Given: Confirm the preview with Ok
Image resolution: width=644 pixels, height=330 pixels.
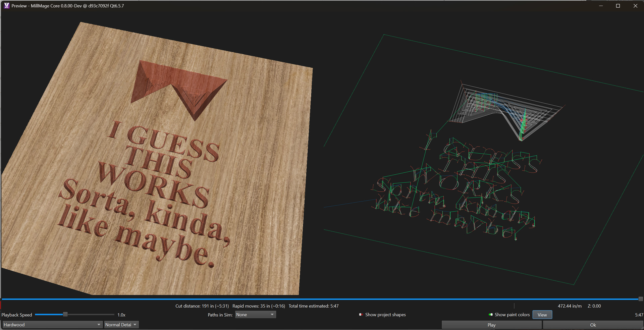Looking at the screenshot, I should pyautogui.click(x=593, y=325).
